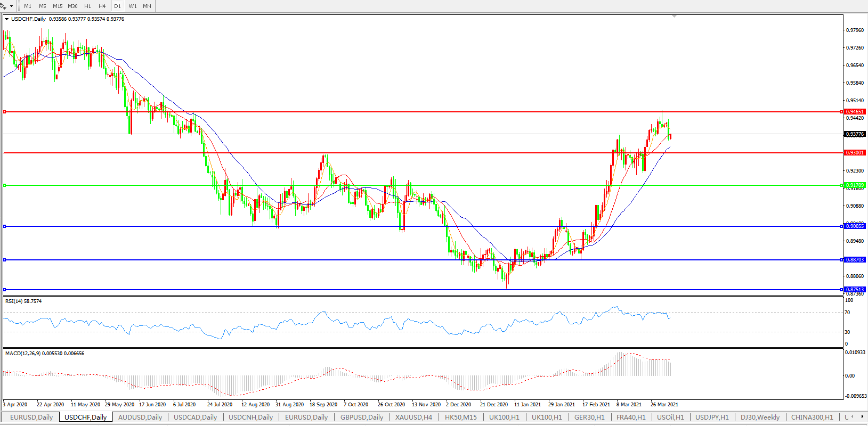Click the MACD(12,26,9) indicator label
Viewport: 868px width, 426px height.
(x=44, y=354)
